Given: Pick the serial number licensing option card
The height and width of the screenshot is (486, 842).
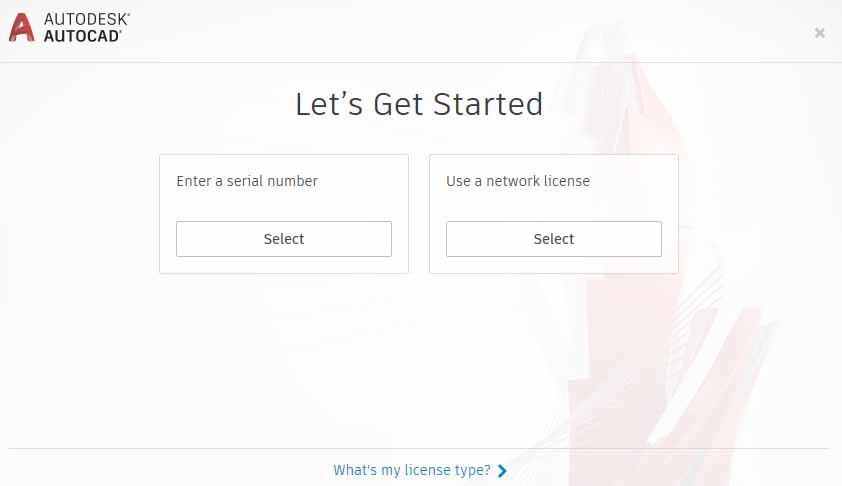Looking at the screenshot, I should tap(284, 214).
